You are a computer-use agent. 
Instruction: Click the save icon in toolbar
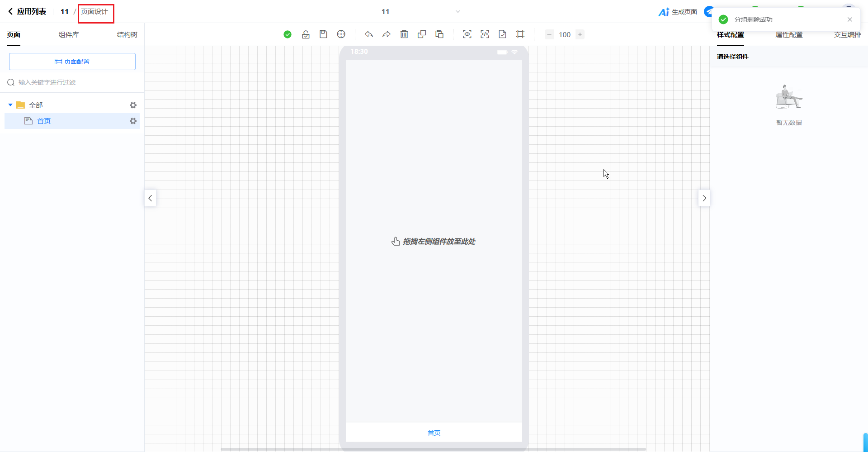323,34
